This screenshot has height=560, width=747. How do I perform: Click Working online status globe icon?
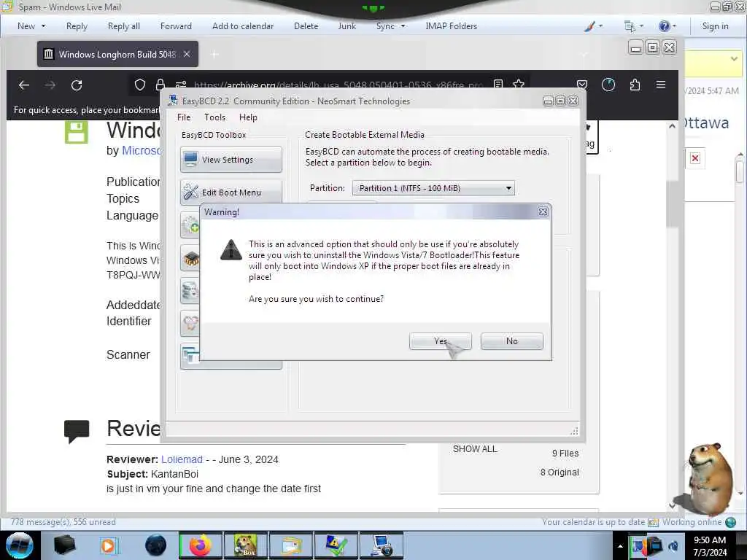click(730, 522)
